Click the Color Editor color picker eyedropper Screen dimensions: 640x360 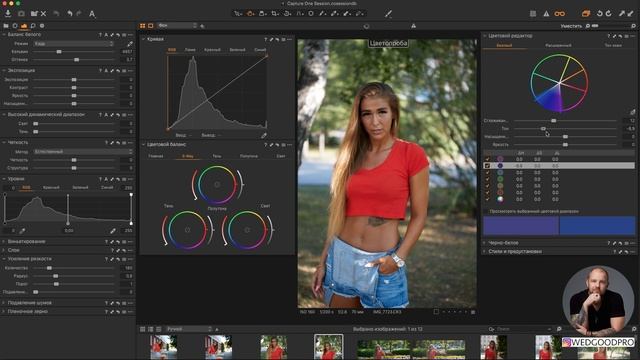pyautogui.click(x=632, y=112)
